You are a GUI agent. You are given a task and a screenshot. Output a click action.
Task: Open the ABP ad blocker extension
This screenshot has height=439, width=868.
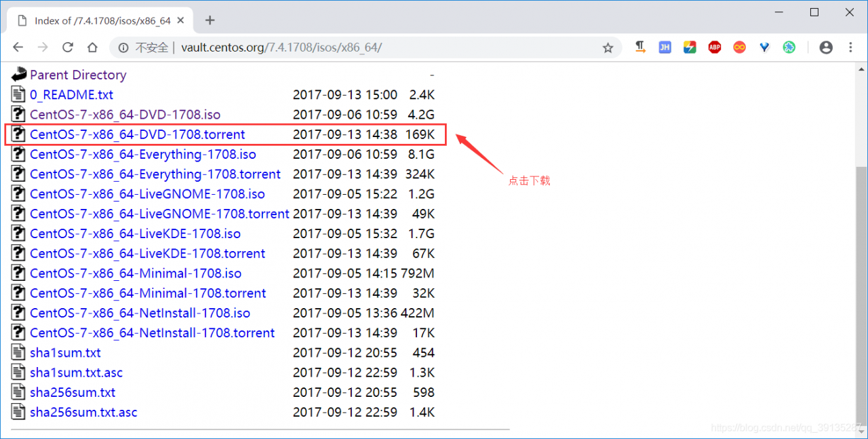click(x=715, y=47)
